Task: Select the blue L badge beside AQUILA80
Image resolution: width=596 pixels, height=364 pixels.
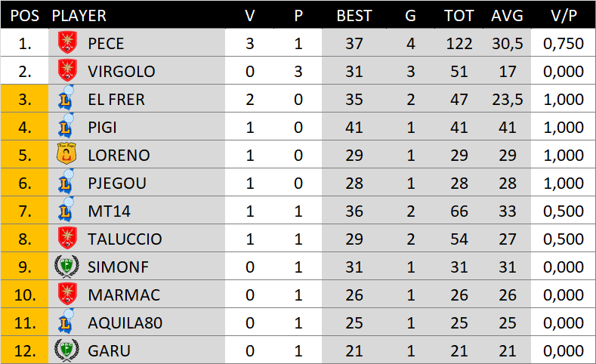Action: pos(67,322)
